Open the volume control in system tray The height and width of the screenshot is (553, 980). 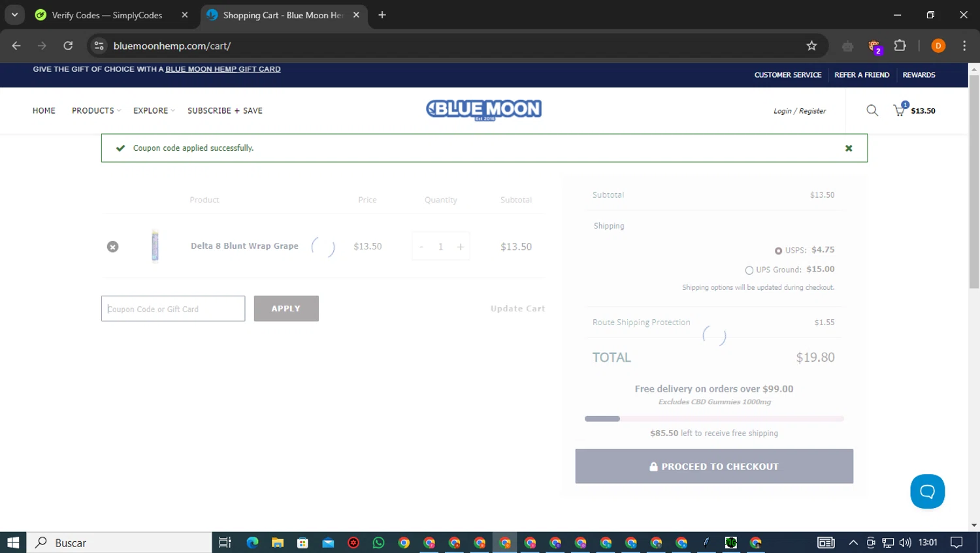click(905, 543)
